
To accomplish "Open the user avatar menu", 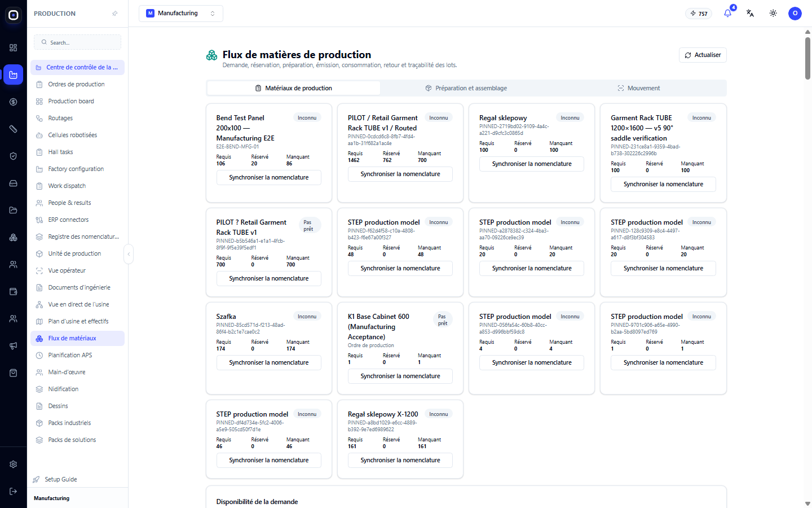I will coord(795,13).
